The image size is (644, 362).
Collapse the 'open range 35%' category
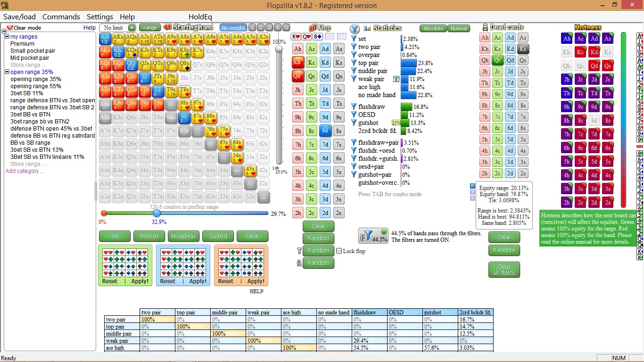click(7, 72)
